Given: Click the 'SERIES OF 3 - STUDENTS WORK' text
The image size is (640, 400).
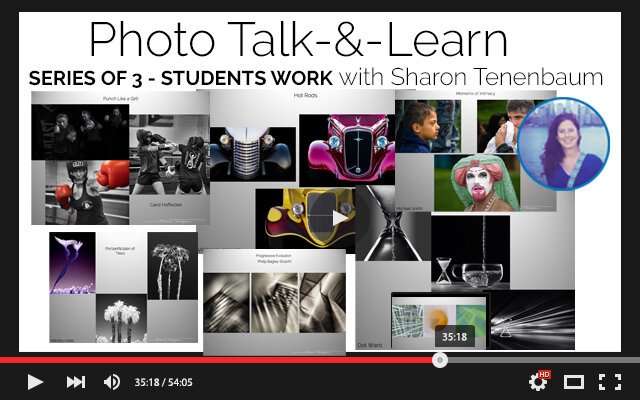Looking at the screenshot, I should (180, 78).
